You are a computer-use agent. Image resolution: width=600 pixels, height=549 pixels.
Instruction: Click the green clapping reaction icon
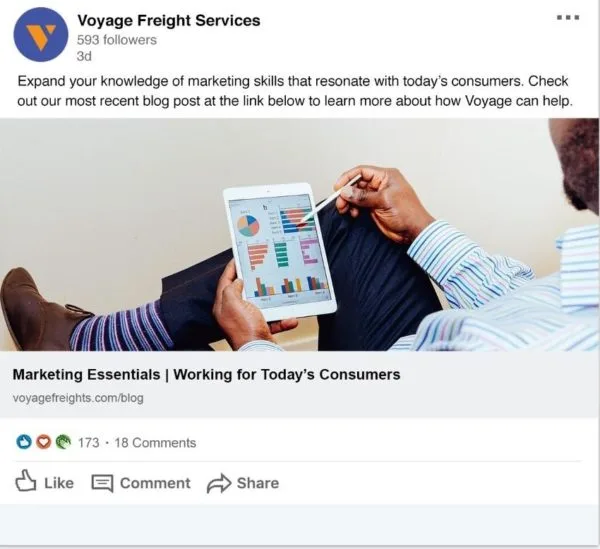(60, 442)
